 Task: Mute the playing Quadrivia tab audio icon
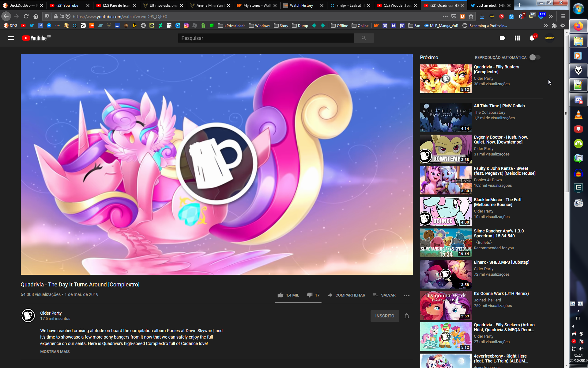[457, 6]
